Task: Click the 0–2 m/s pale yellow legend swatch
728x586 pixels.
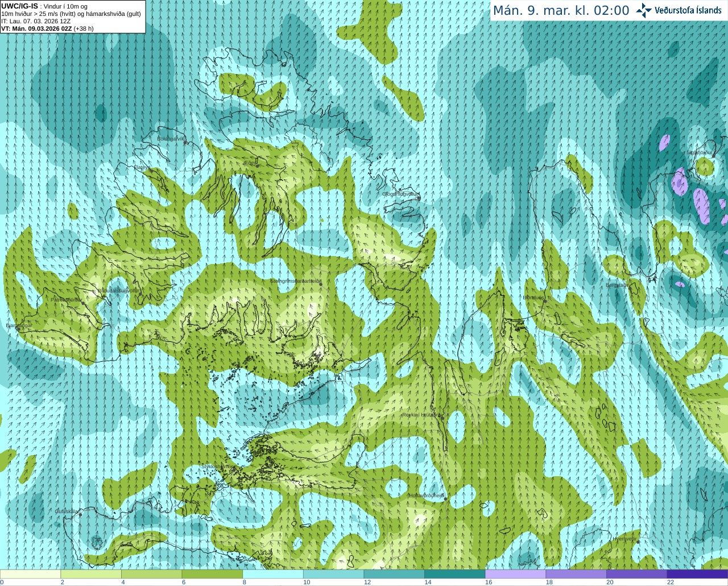Action: tap(30, 574)
